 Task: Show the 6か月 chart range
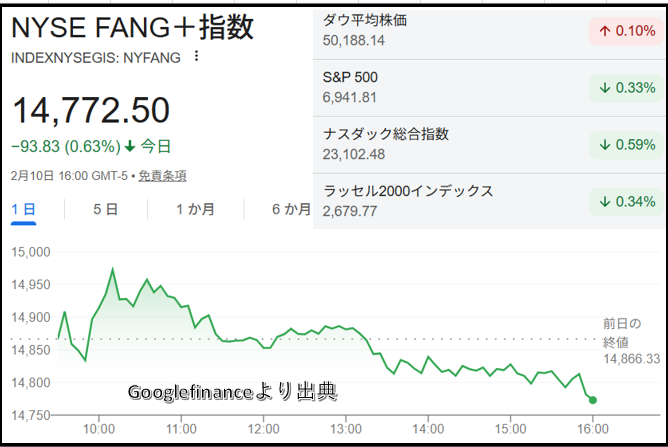[291, 209]
